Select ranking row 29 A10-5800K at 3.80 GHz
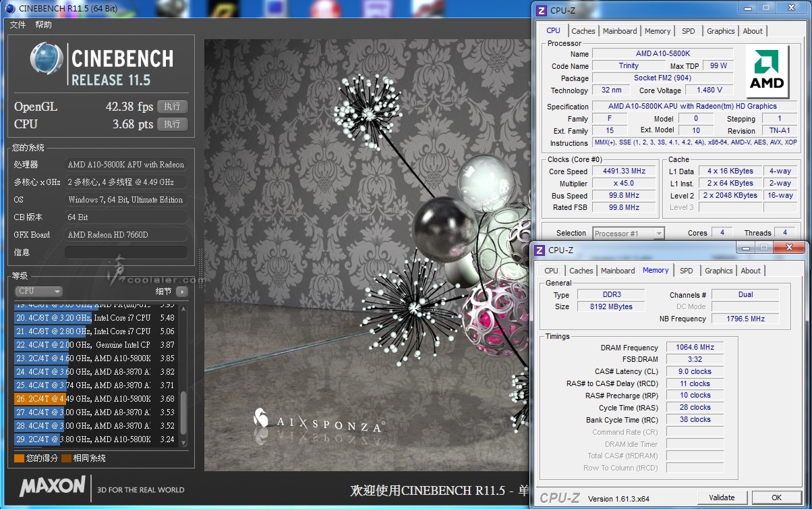Image resolution: width=812 pixels, height=509 pixels. pyautogui.click(x=96, y=439)
